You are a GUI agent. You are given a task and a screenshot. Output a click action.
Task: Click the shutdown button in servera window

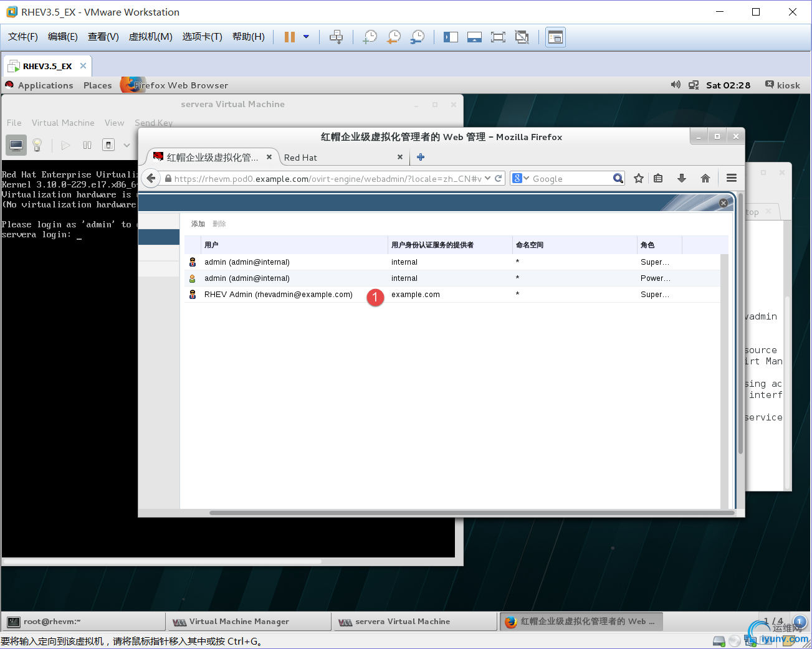pos(108,145)
